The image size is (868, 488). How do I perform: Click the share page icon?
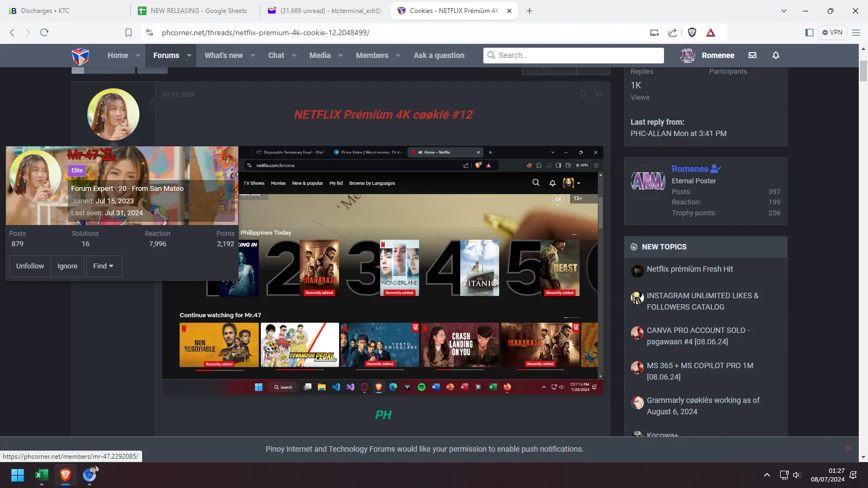pos(673,33)
